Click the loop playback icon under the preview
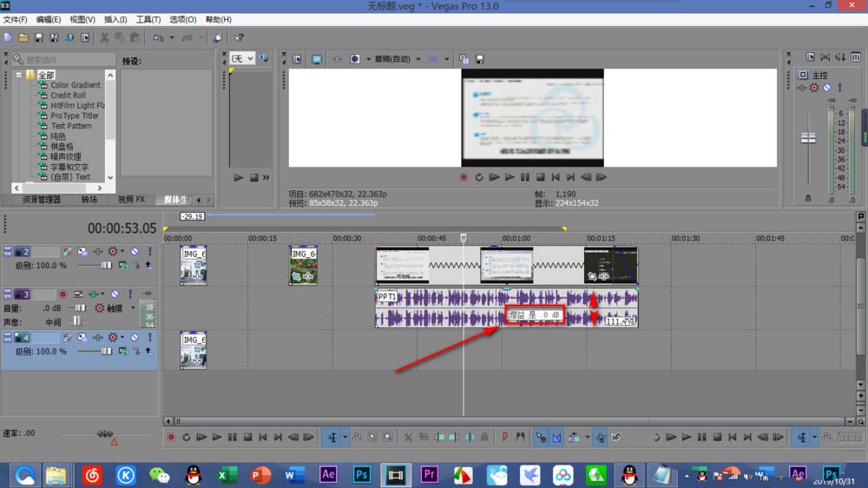 click(x=479, y=177)
